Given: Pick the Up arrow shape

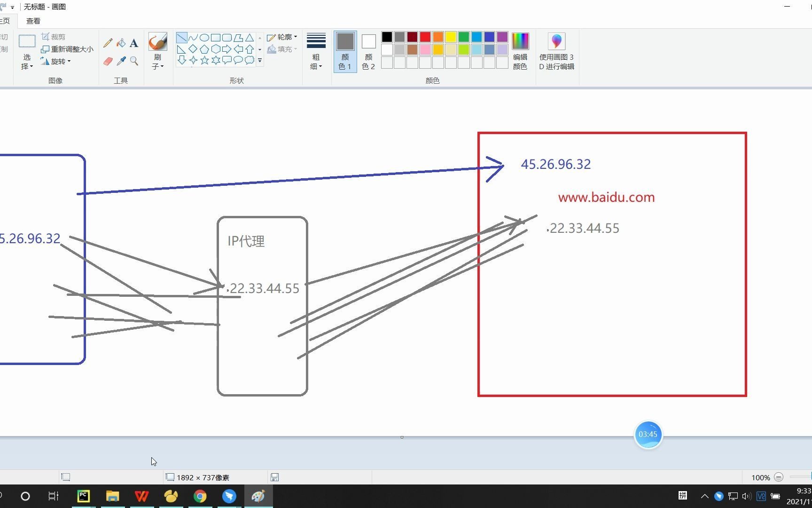Looking at the screenshot, I should point(250,49).
